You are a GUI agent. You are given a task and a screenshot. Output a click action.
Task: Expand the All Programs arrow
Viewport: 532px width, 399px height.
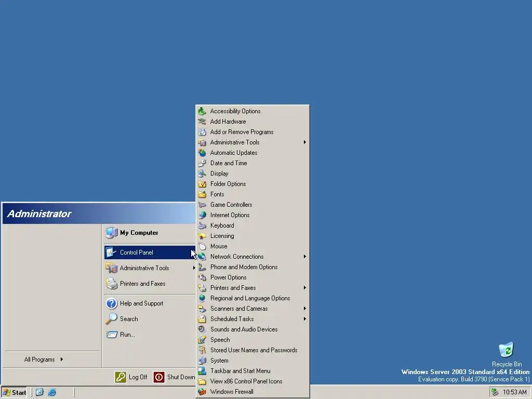coord(62,360)
